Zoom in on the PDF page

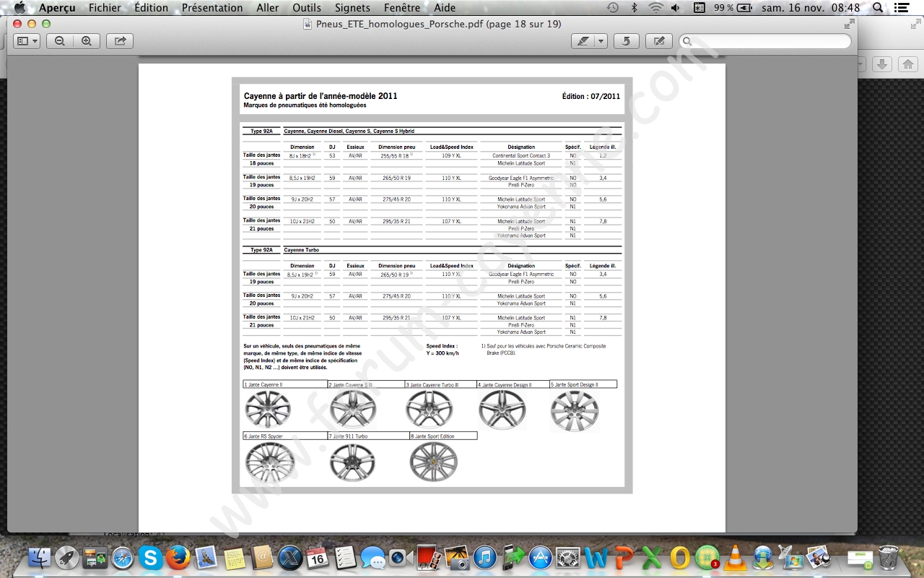click(x=87, y=41)
